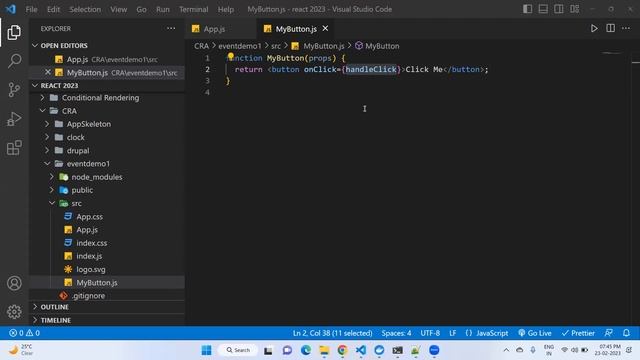
Task: Open the Manage gear icon
Action: pos(14,312)
